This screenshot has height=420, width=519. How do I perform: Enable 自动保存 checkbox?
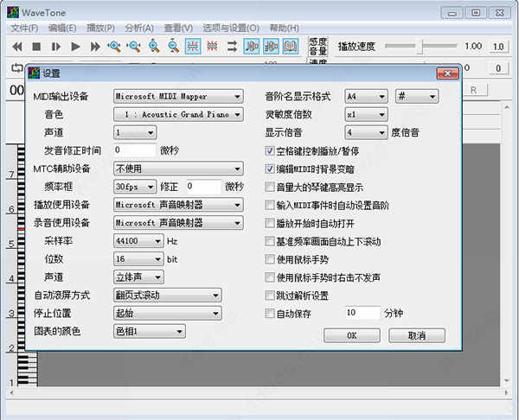click(269, 313)
